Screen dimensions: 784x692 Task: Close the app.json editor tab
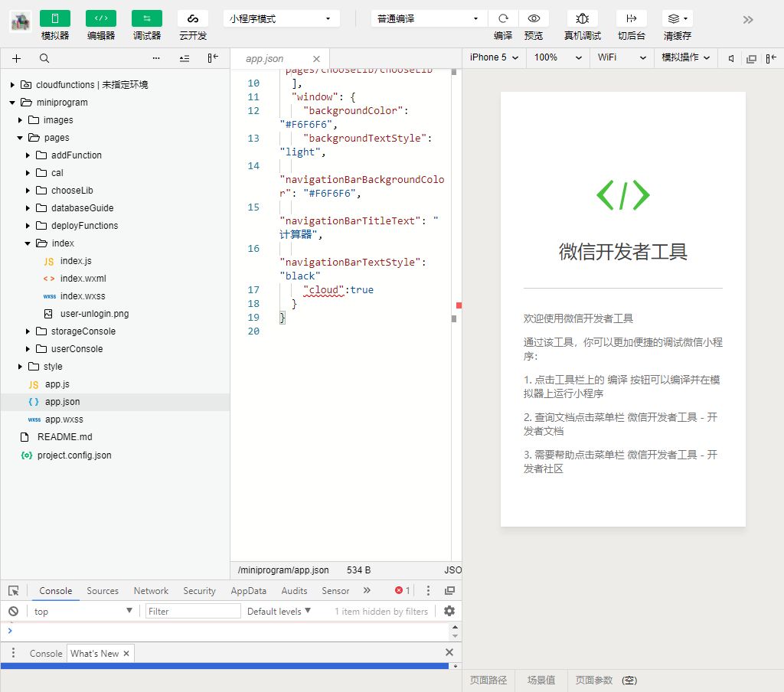click(x=316, y=58)
